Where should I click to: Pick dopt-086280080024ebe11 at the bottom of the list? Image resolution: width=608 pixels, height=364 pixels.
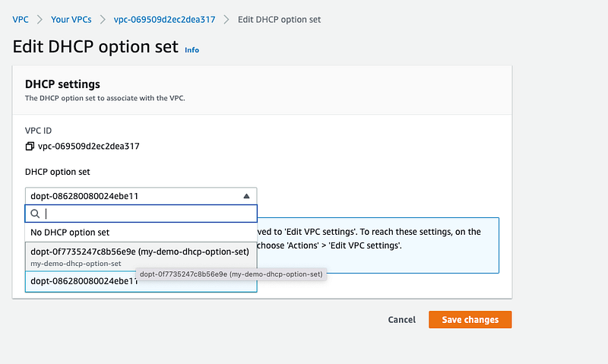84,281
